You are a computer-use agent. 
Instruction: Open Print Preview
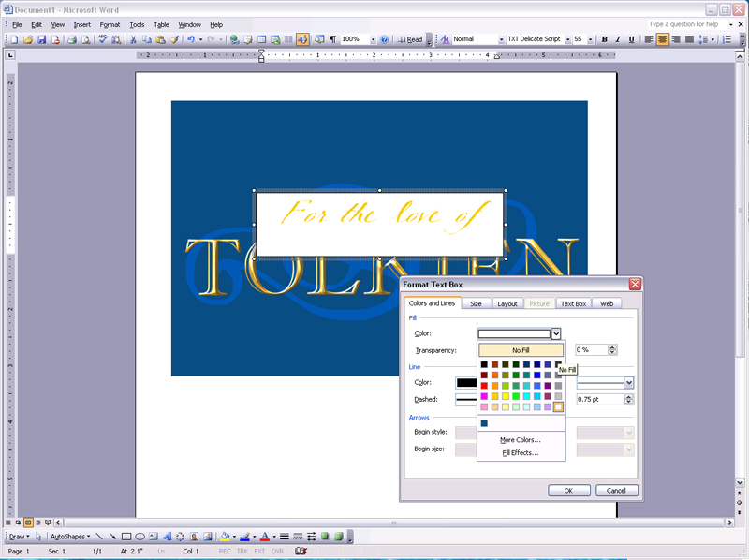pos(85,39)
